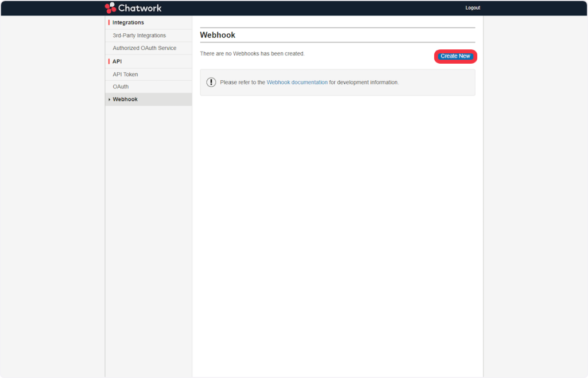
Task: Go to the API Token page
Action: coord(125,75)
